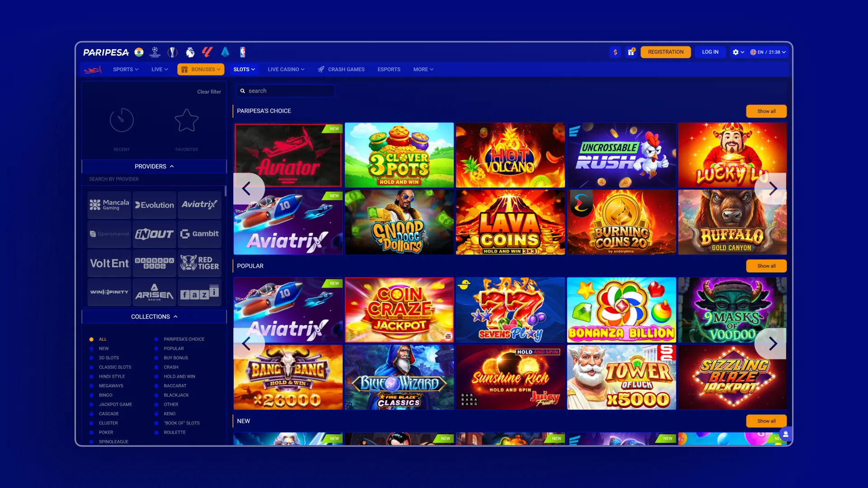Select the Arisen Gaming provider
The image size is (868, 488).
coord(155,292)
